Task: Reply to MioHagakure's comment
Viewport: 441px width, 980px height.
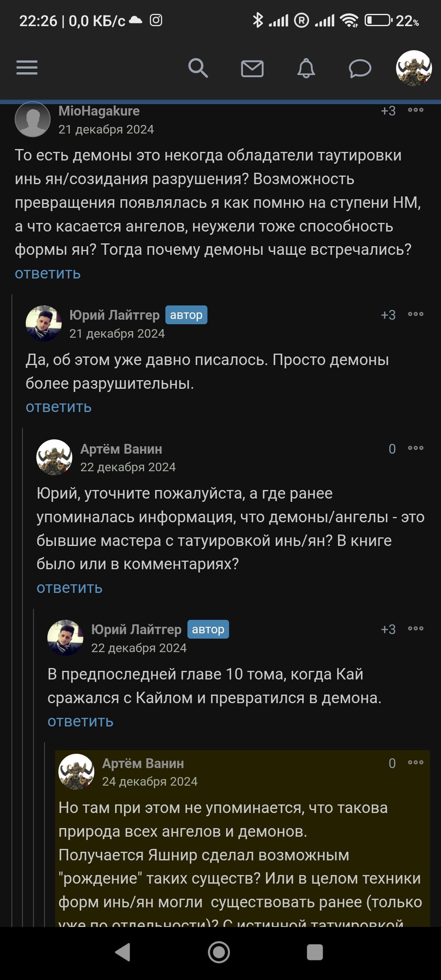Action: click(48, 274)
